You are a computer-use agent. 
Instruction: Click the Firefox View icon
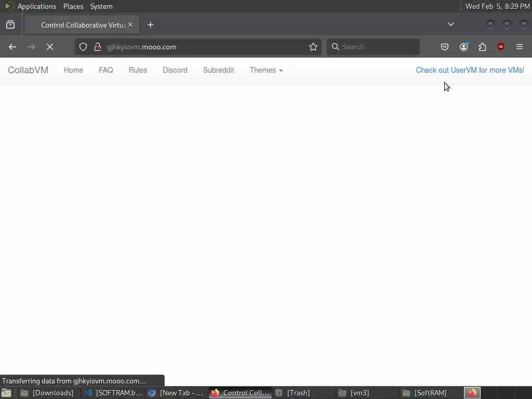pos(10,25)
